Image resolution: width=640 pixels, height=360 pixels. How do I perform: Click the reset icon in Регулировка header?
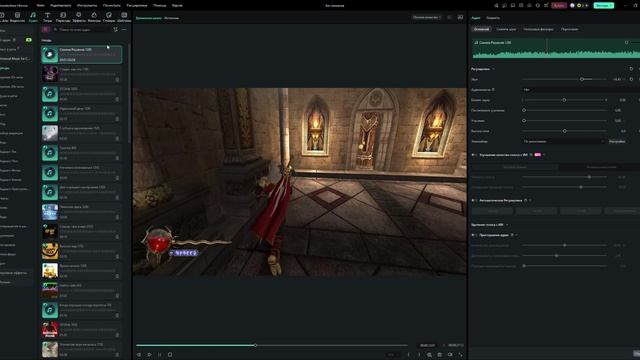tap(631, 69)
